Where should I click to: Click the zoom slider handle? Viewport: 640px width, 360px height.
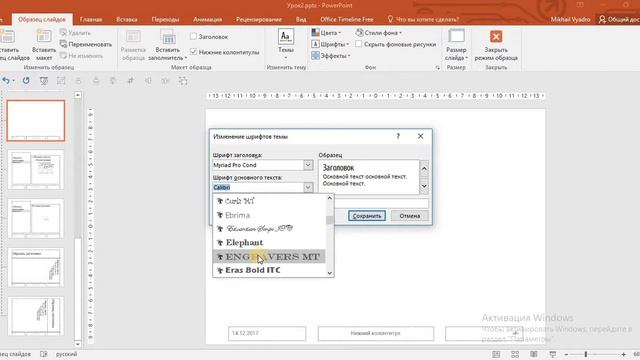click(x=586, y=354)
